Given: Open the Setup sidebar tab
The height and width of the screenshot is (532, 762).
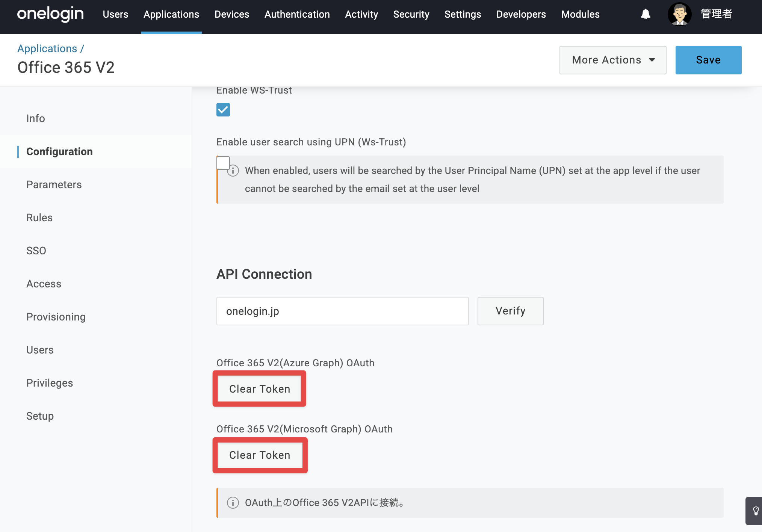Looking at the screenshot, I should pos(40,416).
